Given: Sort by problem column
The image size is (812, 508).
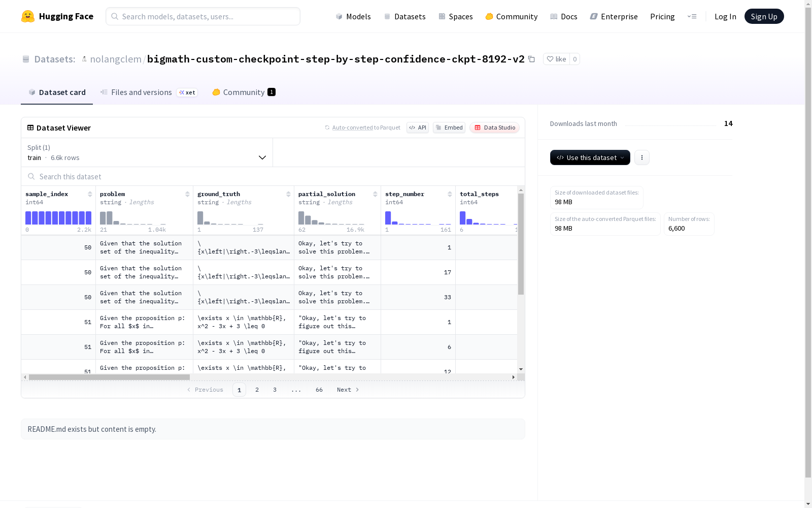Looking at the screenshot, I should coord(187,194).
